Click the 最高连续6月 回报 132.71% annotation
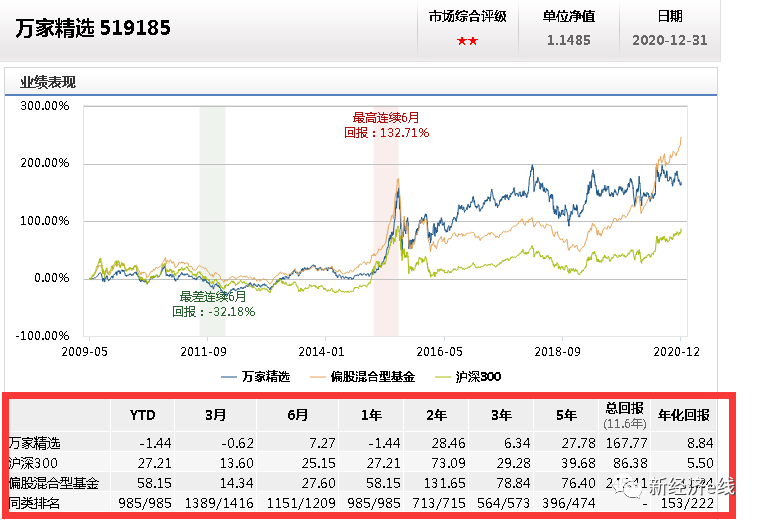The image size is (760, 520). click(x=386, y=125)
